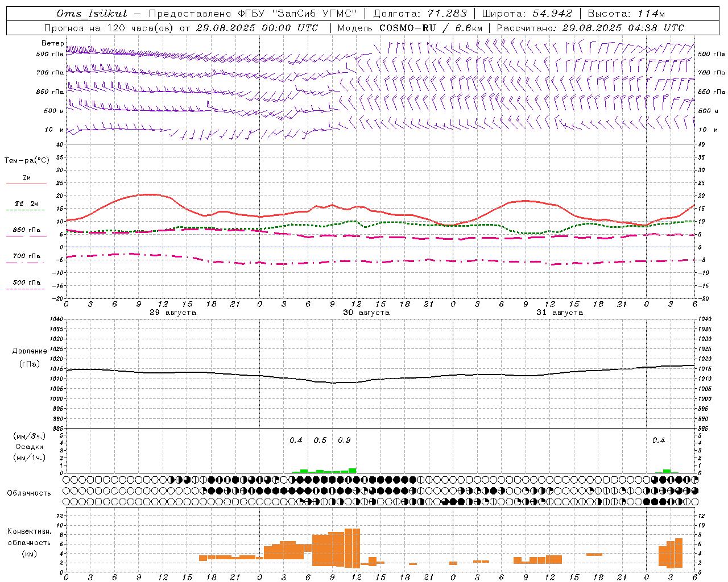Click the "(гПа)" unit under Давление
This screenshot has height=582, width=728.
coord(30,364)
